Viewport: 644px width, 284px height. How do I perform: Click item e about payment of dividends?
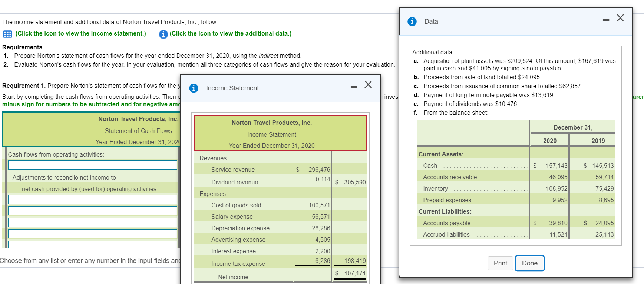point(471,104)
